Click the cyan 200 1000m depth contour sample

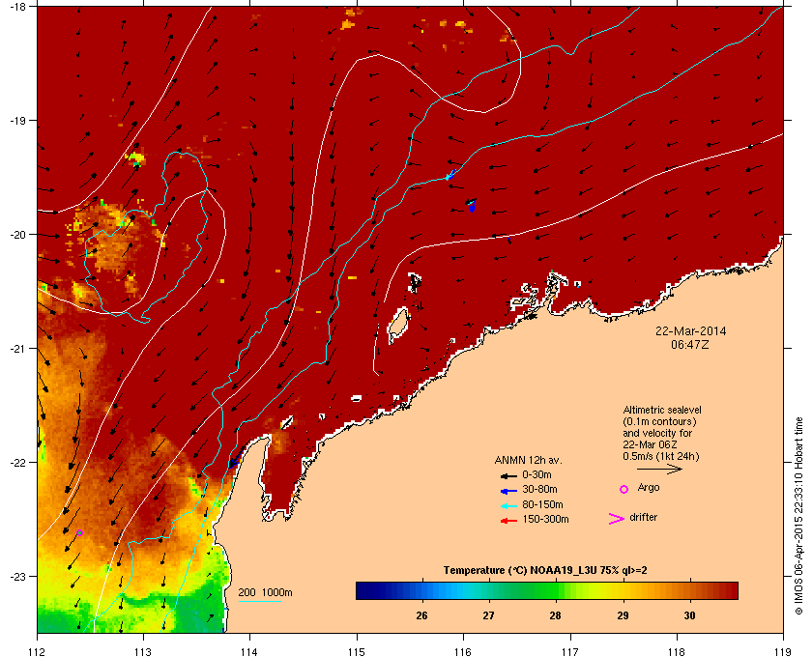pyautogui.click(x=259, y=601)
